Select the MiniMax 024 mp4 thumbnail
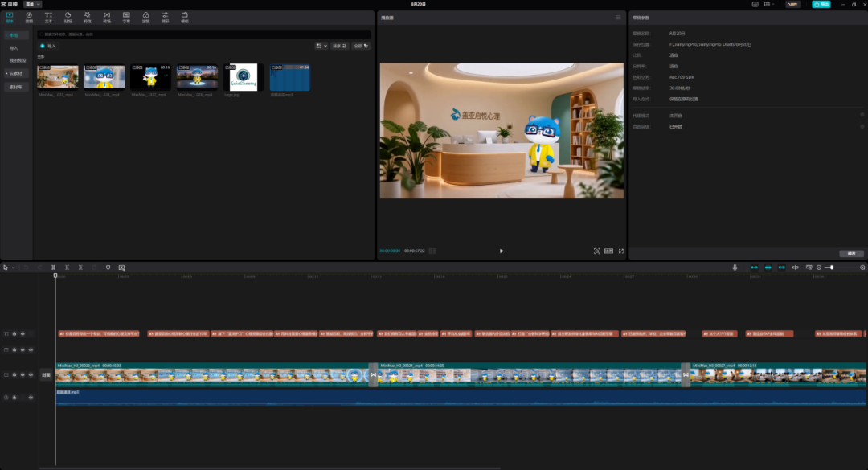The height and width of the screenshot is (470, 868). (x=104, y=77)
